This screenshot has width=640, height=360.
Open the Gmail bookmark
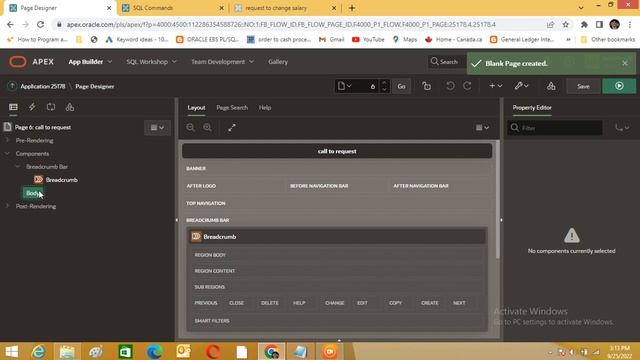(331, 39)
